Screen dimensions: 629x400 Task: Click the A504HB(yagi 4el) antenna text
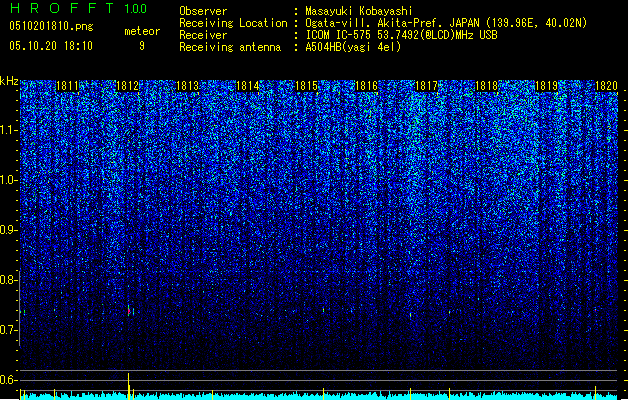(353, 47)
